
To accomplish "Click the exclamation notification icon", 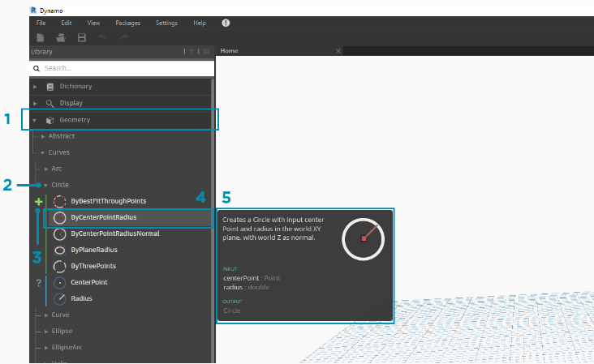I will click(226, 24).
